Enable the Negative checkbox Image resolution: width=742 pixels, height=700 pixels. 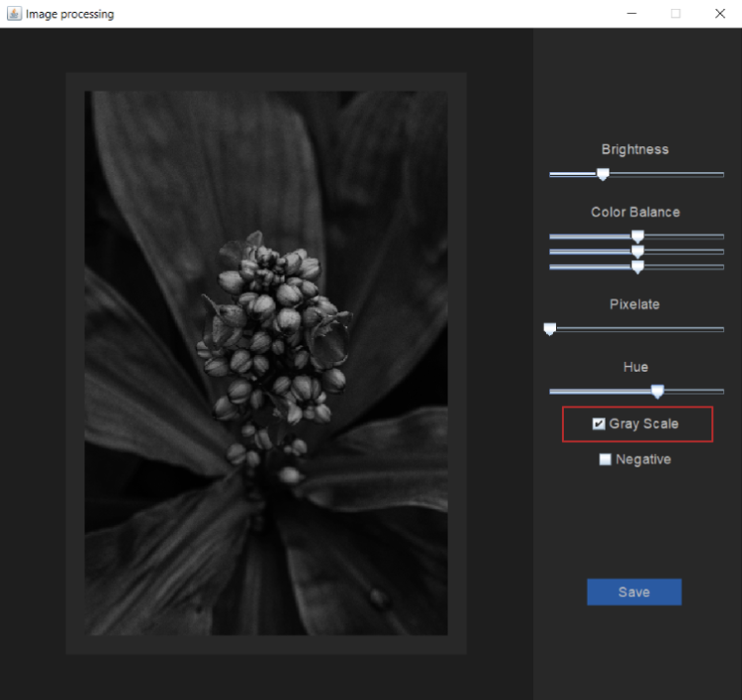click(605, 460)
